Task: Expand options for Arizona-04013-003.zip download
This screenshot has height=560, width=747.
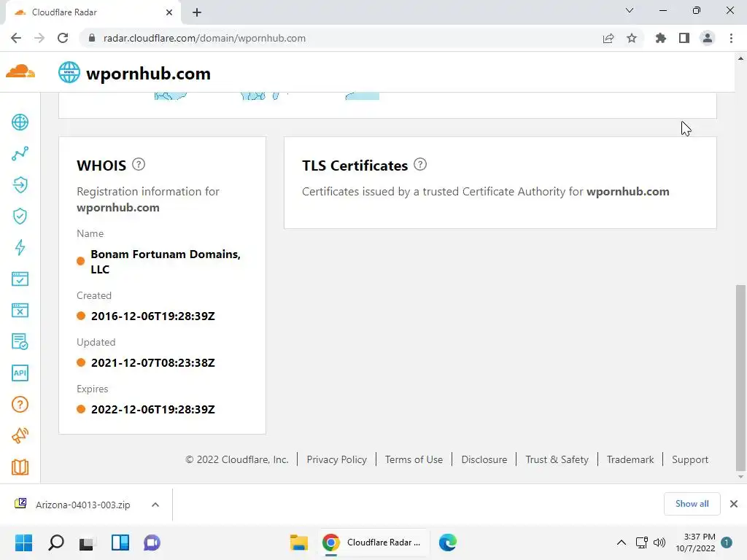Action: (x=155, y=505)
